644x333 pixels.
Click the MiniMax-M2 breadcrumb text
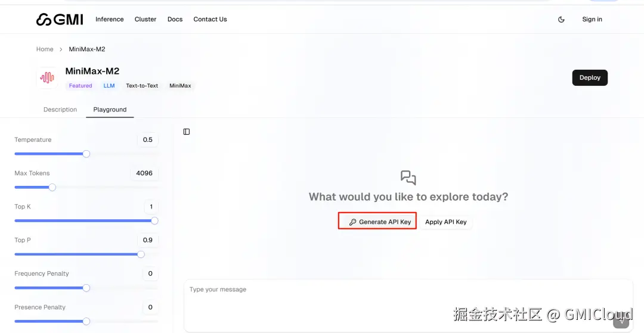(x=87, y=49)
